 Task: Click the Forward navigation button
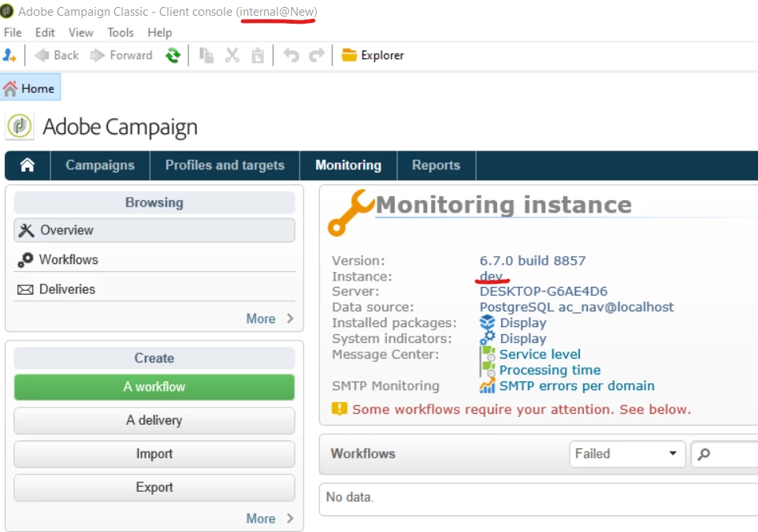tap(121, 55)
